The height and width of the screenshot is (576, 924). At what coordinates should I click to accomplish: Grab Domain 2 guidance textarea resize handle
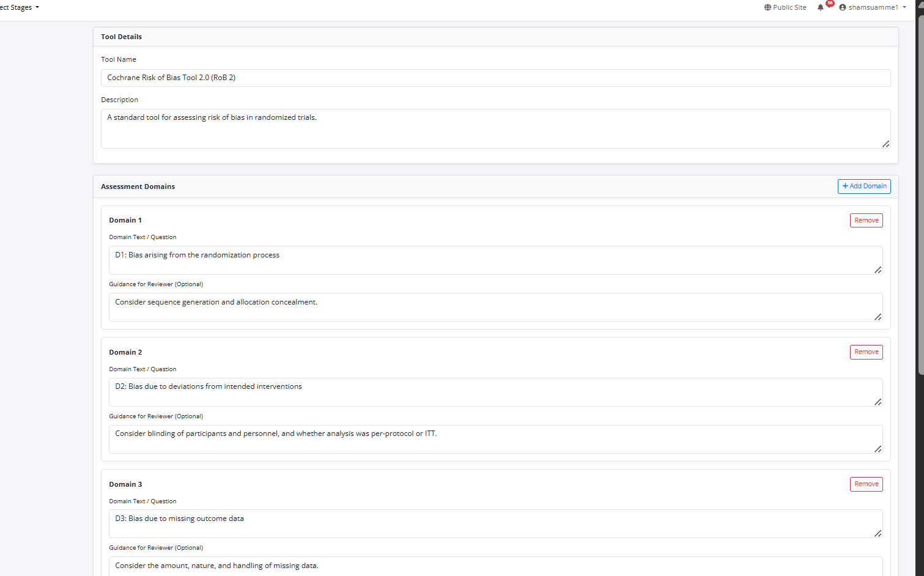878,449
